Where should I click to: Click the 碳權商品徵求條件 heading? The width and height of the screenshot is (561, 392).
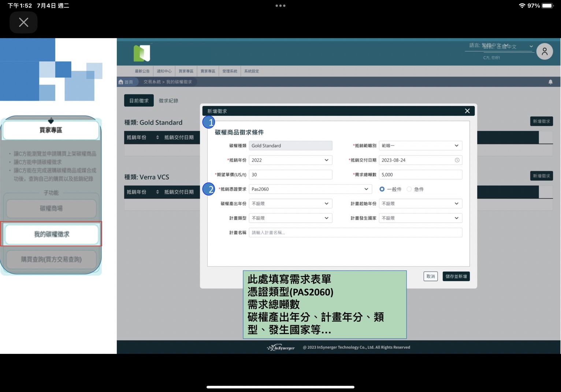click(x=239, y=132)
